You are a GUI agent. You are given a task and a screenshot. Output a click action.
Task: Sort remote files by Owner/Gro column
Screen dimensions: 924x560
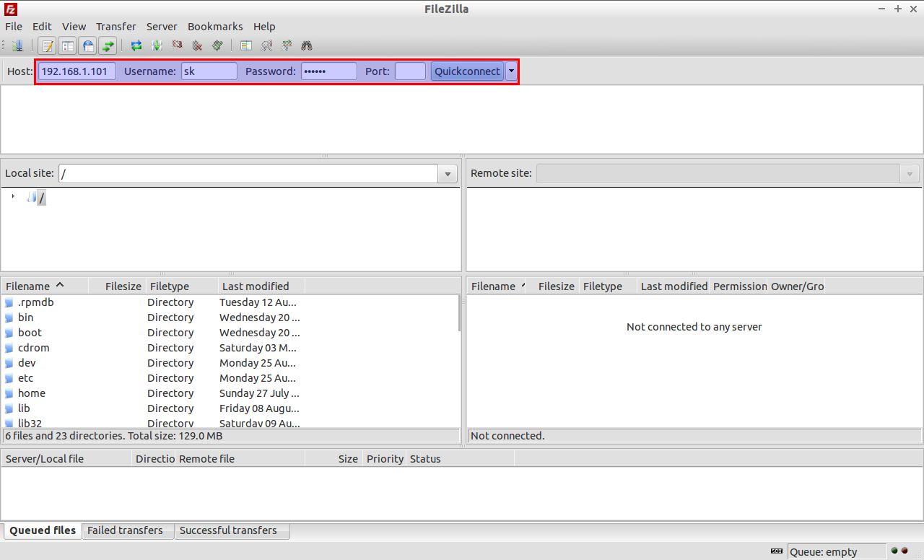click(797, 286)
